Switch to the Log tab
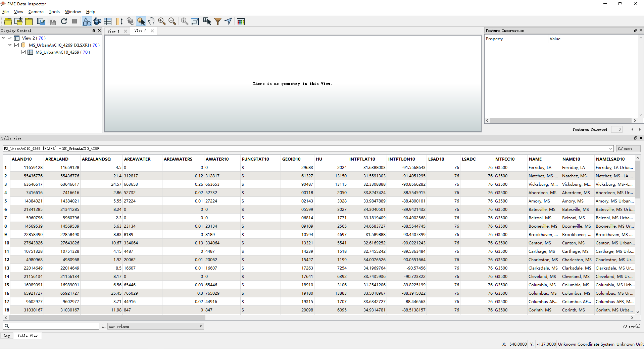Image resolution: width=644 pixels, height=349 pixels. (x=7, y=336)
